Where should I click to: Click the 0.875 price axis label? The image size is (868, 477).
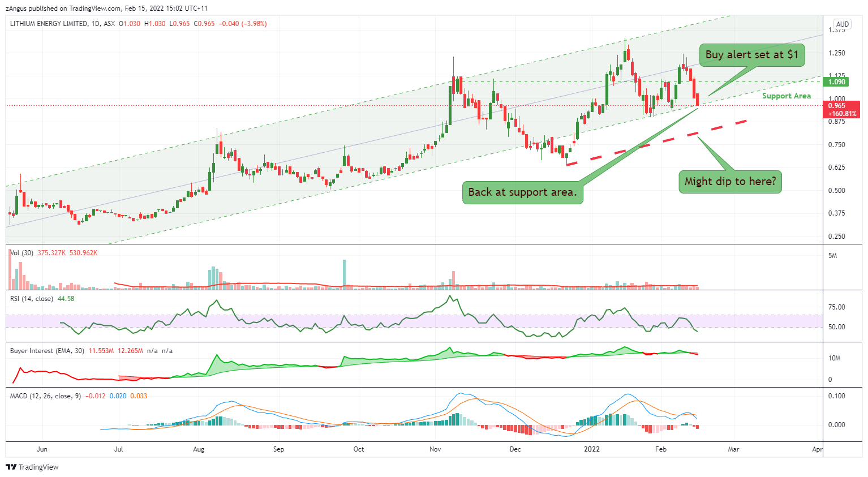pyautogui.click(x=836, y=122)
